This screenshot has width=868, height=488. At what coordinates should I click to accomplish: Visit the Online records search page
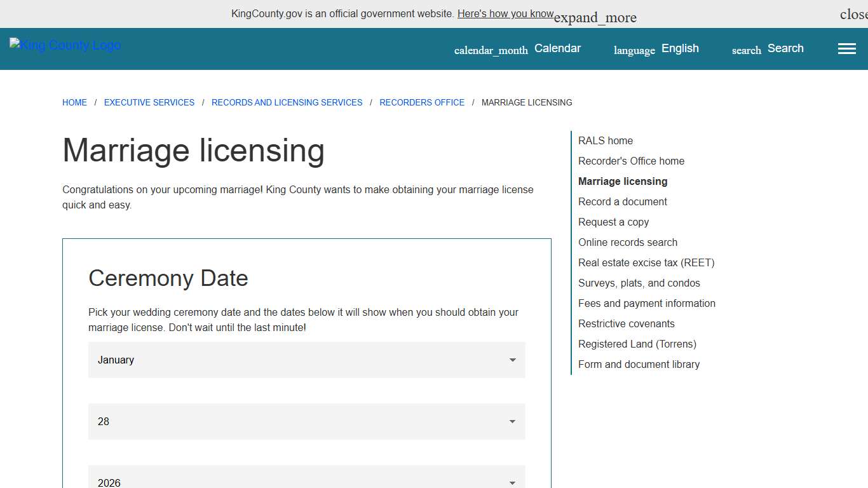pyautogui.click(x=628, y=242)
